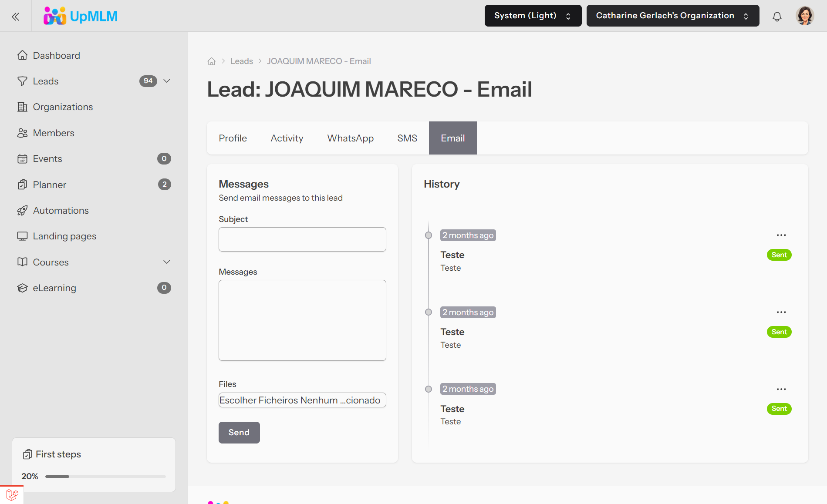Viewport: 827px width, 504px height.
Task: Click the Laravel debug icon
Action: [12, 495]
